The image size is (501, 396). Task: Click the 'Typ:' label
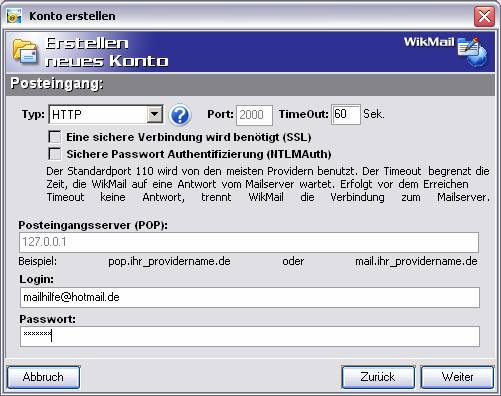point(33,115)
